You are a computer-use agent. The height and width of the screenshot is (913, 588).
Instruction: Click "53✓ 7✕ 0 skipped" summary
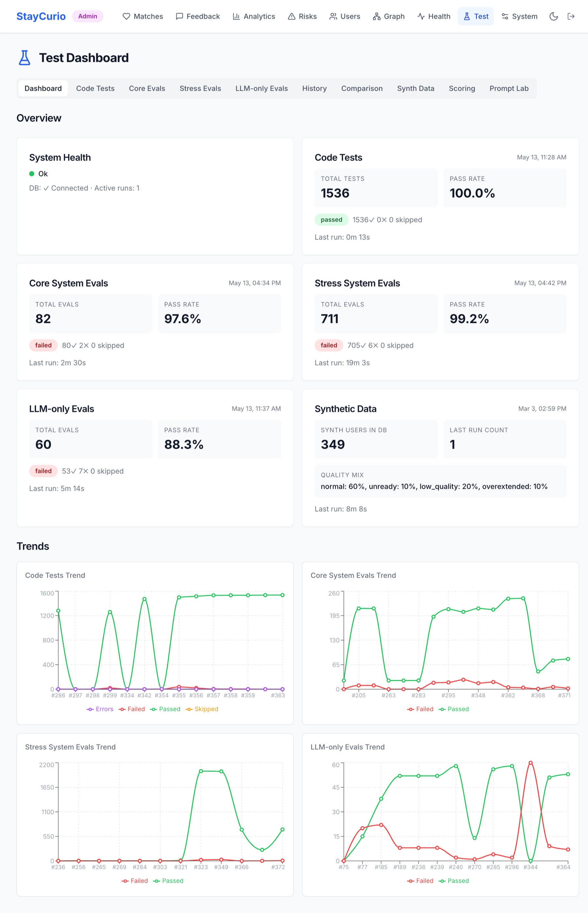[x=93, y=471]
